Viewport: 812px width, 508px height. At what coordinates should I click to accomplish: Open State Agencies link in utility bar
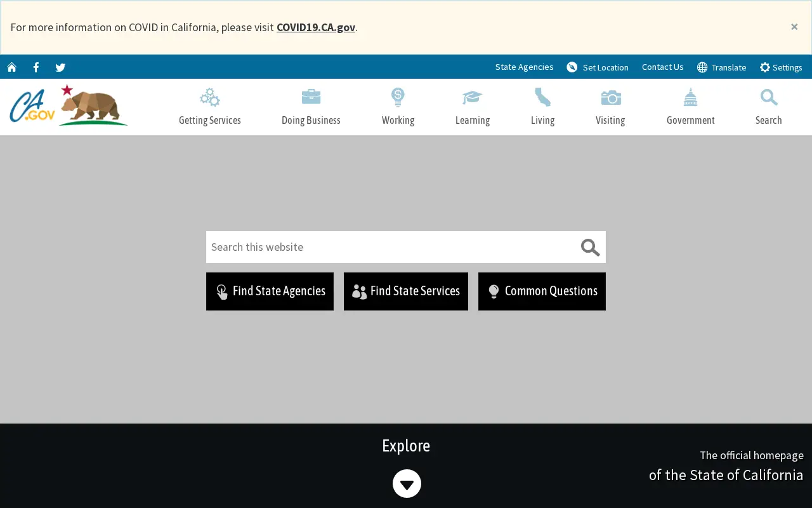click(524, 67)
